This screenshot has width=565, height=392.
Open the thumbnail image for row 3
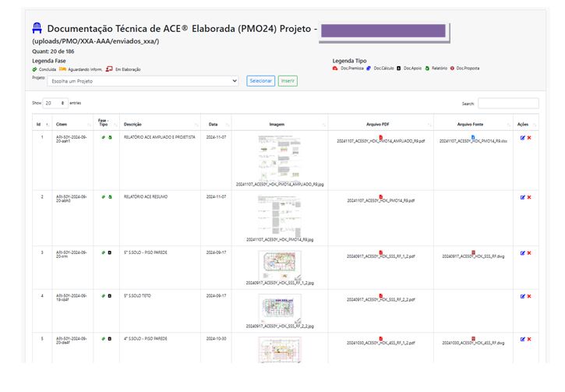click(279, 265)
